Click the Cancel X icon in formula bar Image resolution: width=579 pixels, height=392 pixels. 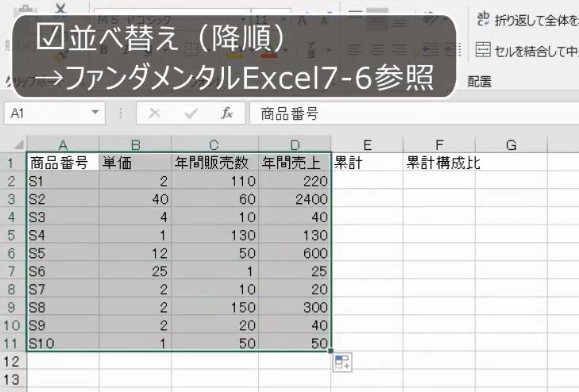tap(154, 113)
